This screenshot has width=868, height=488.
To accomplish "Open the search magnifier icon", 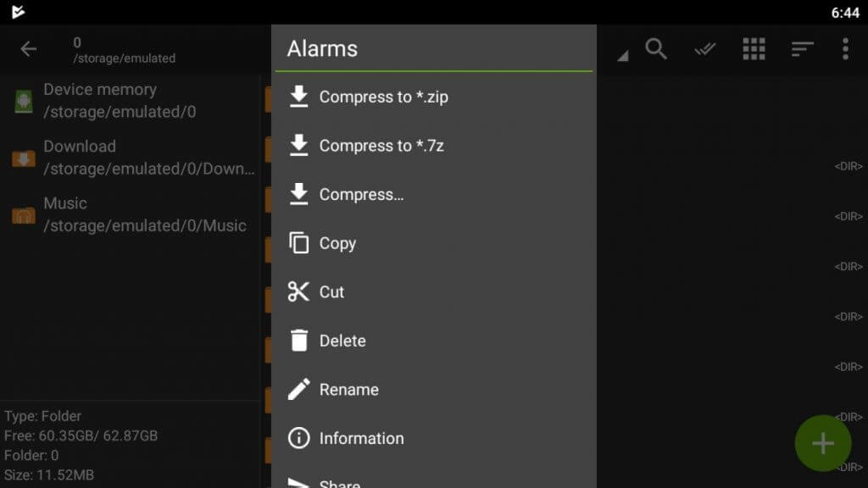I will tap(656, 49).
